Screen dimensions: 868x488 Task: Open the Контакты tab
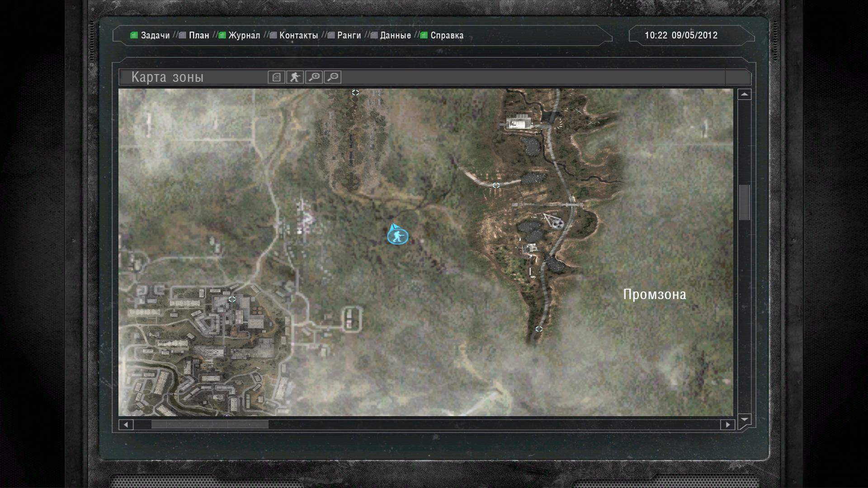(x=298, y=35)
